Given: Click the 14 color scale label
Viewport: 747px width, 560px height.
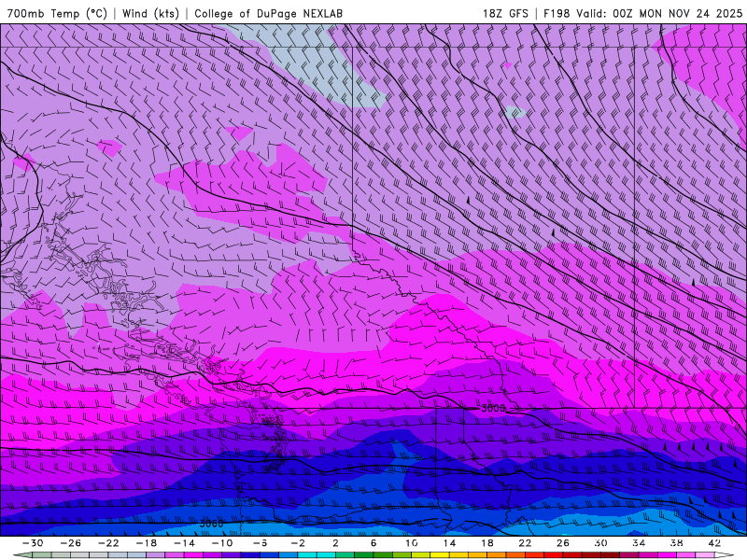Looking at the screenshot, I should coord(449,543).
